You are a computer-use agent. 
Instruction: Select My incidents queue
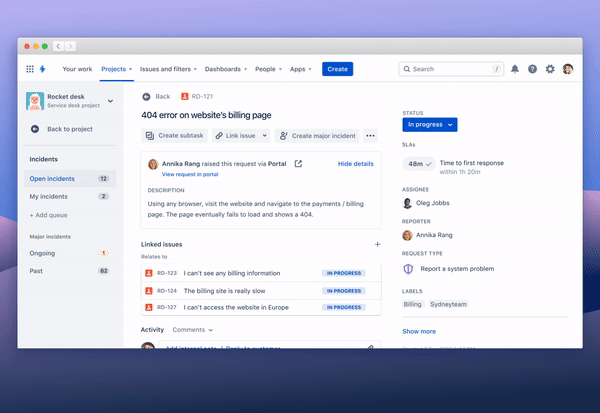click(70, 196)
